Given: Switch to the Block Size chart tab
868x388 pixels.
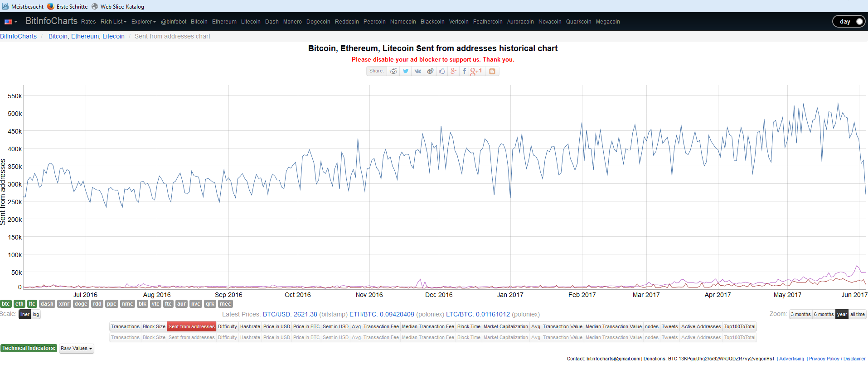Looking at the screenshot, I should 154,326.
